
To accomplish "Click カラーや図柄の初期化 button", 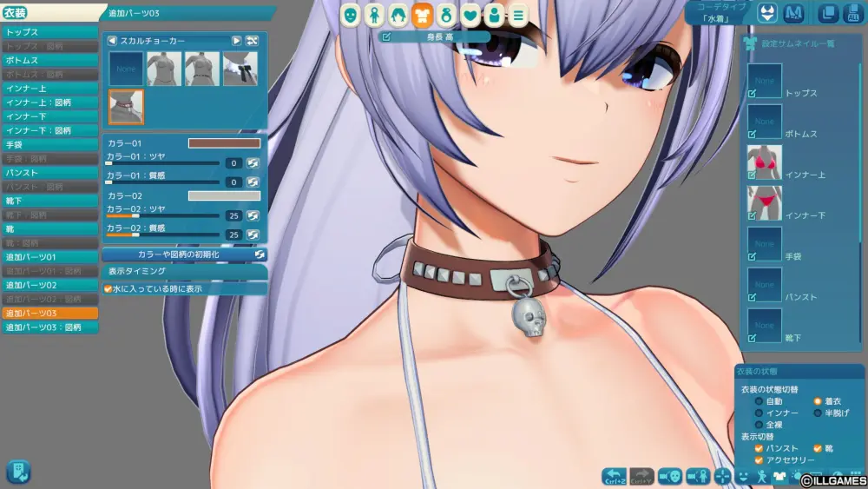I will click(x=185, y=254).
